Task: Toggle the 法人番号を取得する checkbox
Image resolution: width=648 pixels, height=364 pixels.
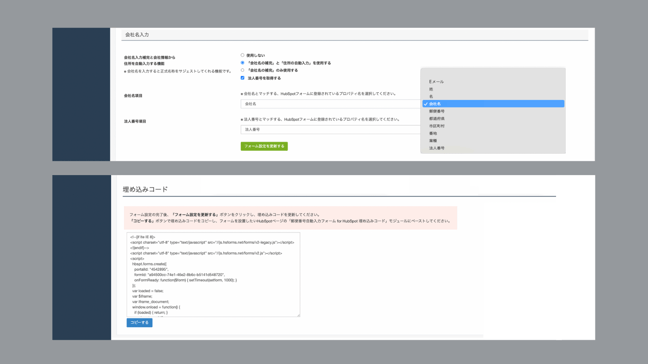Action: point(243,78)
